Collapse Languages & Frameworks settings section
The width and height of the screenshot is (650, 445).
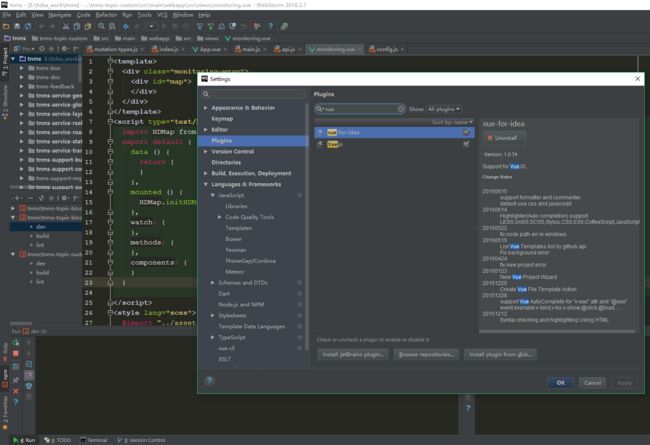tap(206, 184)
